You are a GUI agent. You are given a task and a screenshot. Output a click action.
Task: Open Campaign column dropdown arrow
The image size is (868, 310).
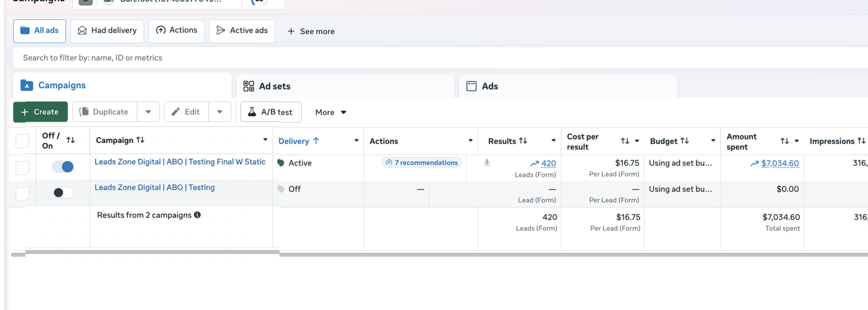pos(265,140)
